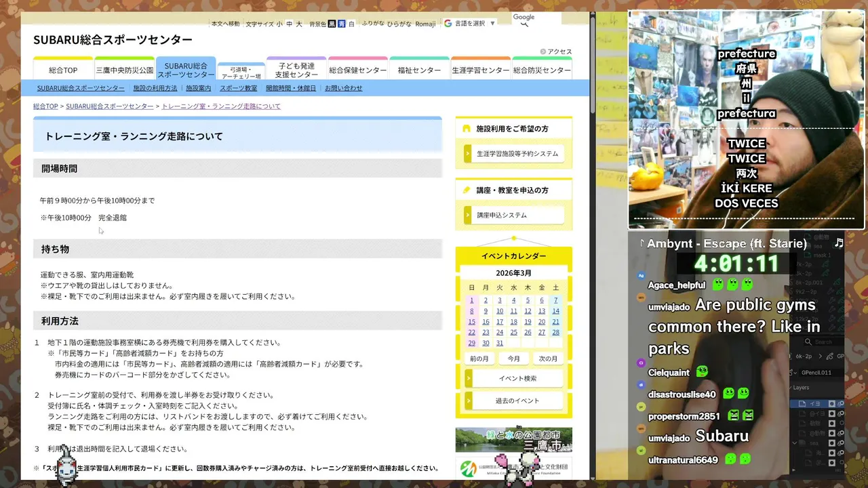Click the Google search magnifier icon

click(524, 24)
